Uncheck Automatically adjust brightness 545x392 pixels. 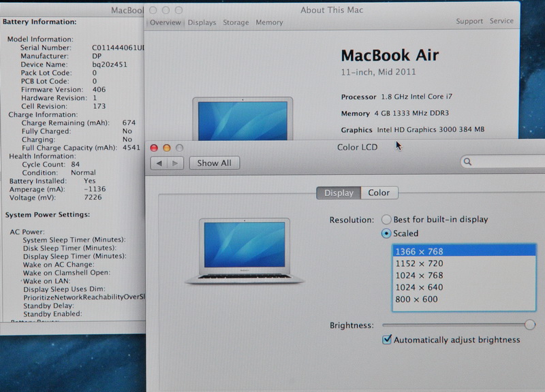(x=387, y=339)
